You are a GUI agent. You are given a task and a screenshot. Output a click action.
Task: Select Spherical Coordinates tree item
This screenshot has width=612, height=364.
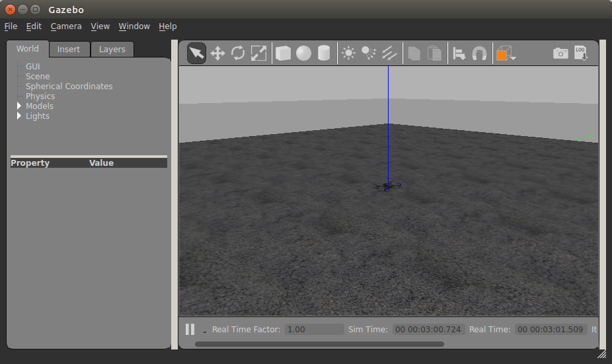point(69,87)
